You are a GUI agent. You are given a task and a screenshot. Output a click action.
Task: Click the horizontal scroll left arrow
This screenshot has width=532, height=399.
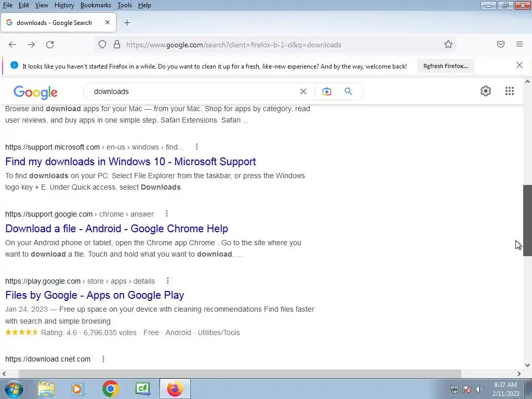pos(4,374)
